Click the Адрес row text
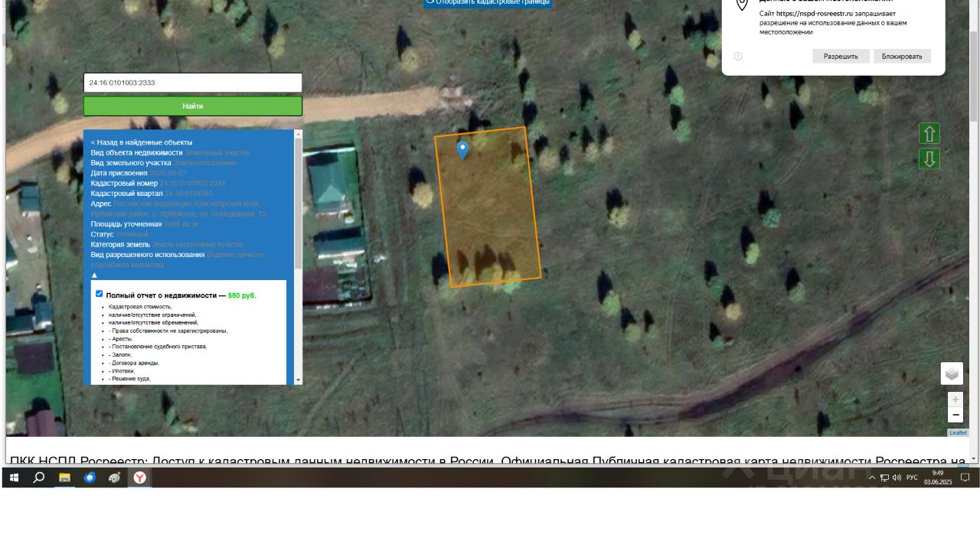980x551 pixels. click(178, 209)
